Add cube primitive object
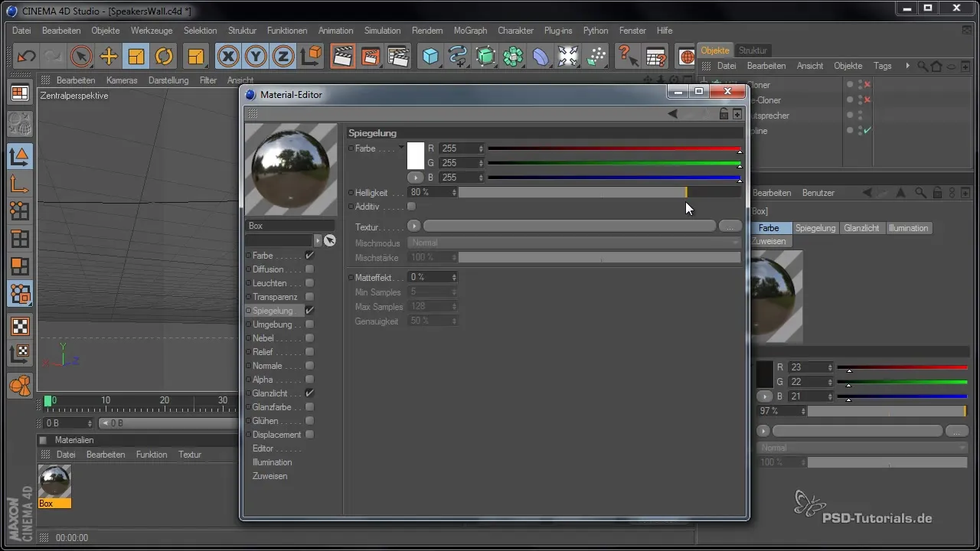This screenshot has height=551, width=980. (431, 56)
